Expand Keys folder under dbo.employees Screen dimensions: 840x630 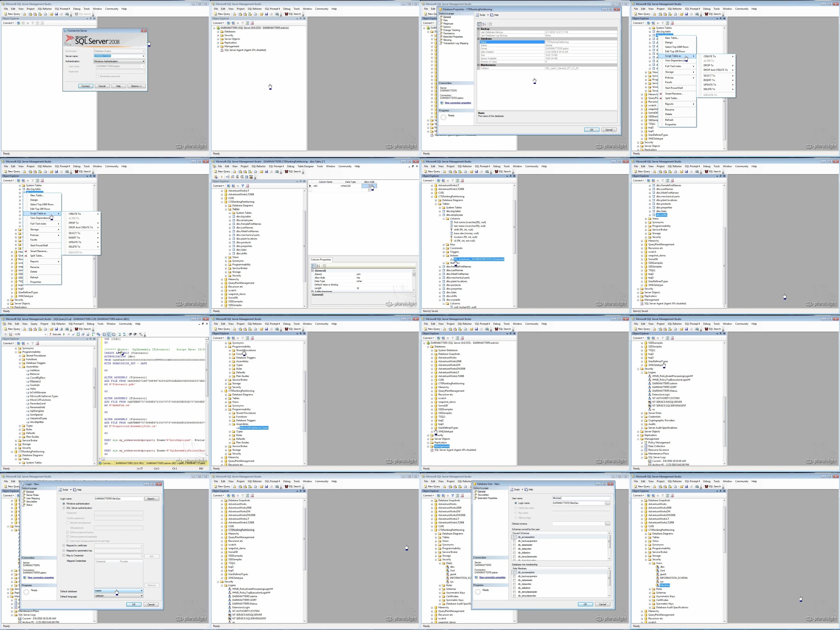tap(444, 245)
